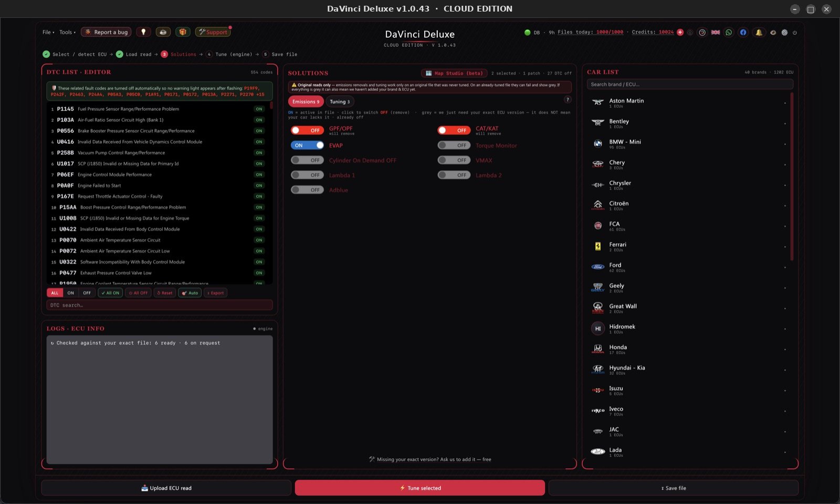
Task: Click the lightbulb idea icon
Action: [143, 32]
